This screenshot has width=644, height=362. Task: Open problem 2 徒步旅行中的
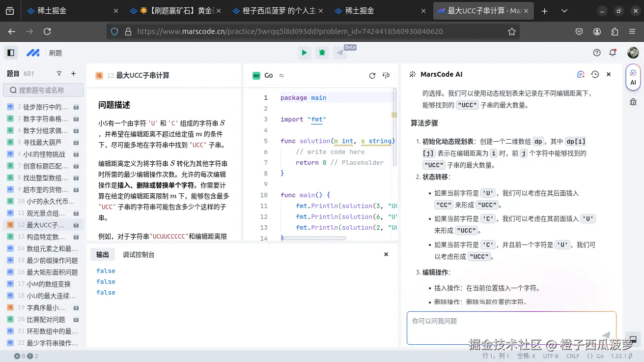[x=43, y=107]
